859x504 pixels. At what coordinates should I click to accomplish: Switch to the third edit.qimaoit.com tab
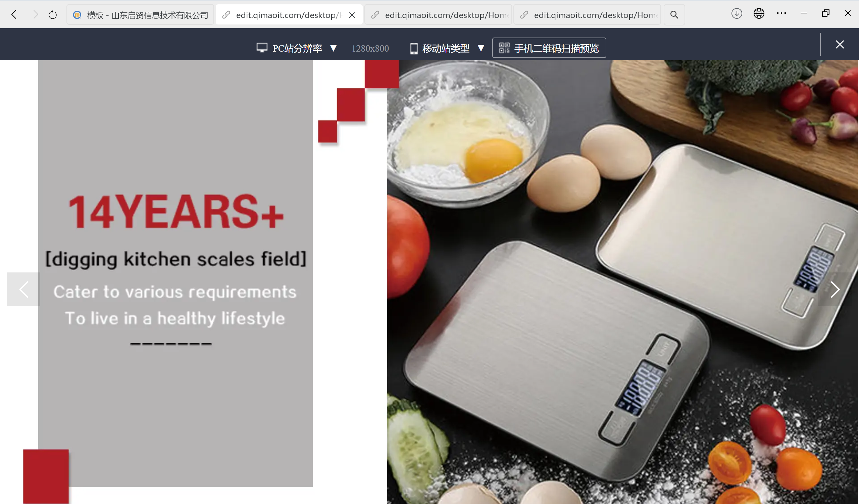pos(587,15)
